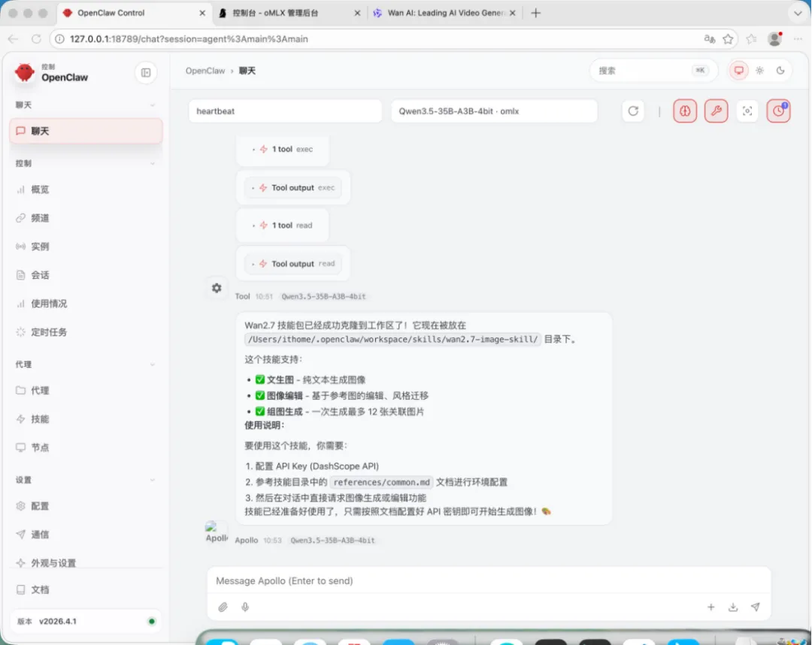This screenshot has width=812, height=645.
Task: Refresh the chat with reload icon
Action: pyautogui.click(x=633, y=111)
